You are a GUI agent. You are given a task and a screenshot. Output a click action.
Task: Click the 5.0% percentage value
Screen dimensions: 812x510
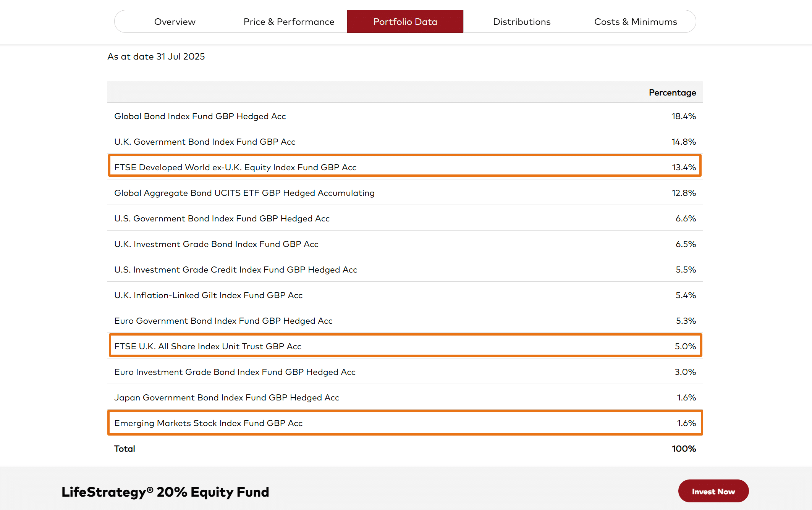coord(686,346)
